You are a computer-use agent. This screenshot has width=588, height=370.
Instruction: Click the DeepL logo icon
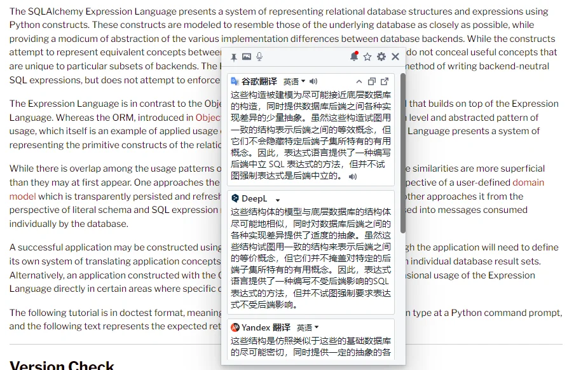235,198
